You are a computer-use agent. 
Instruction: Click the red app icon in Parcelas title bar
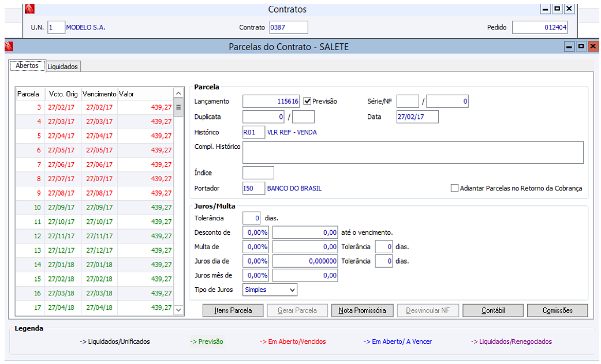point(9,47)
